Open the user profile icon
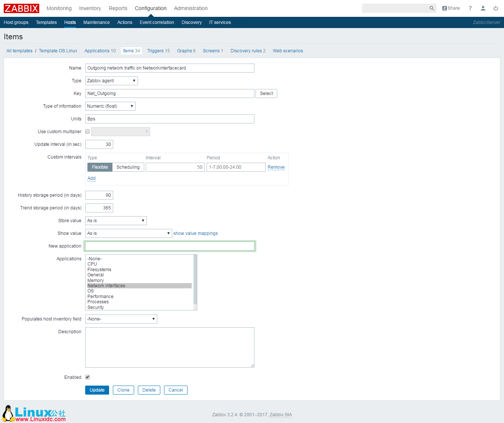The height and width of the screenshot is (423, 504). (x=483, y=8)
